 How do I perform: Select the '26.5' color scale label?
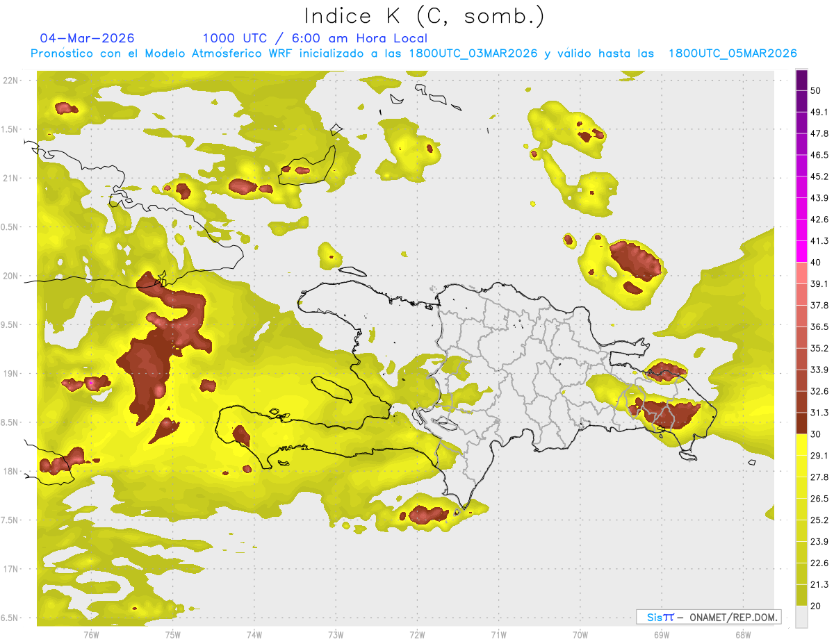coord(819,499)
